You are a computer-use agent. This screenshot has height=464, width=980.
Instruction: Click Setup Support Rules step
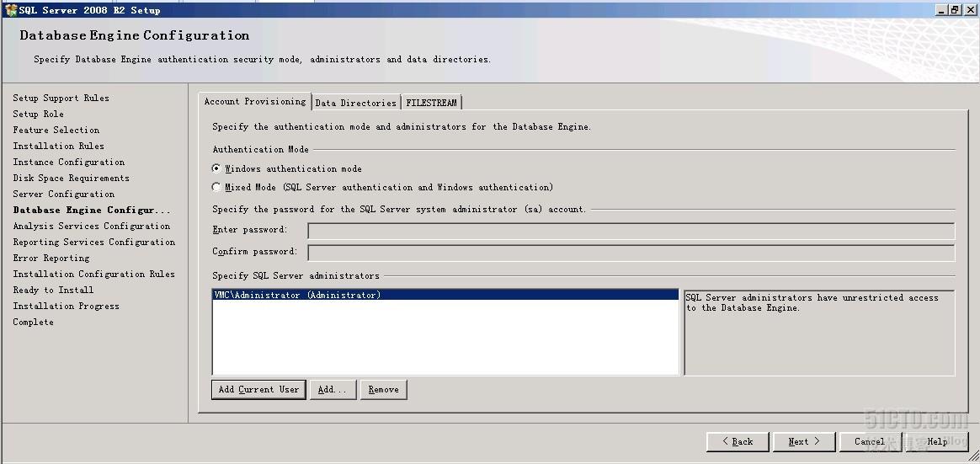(61, 98)
